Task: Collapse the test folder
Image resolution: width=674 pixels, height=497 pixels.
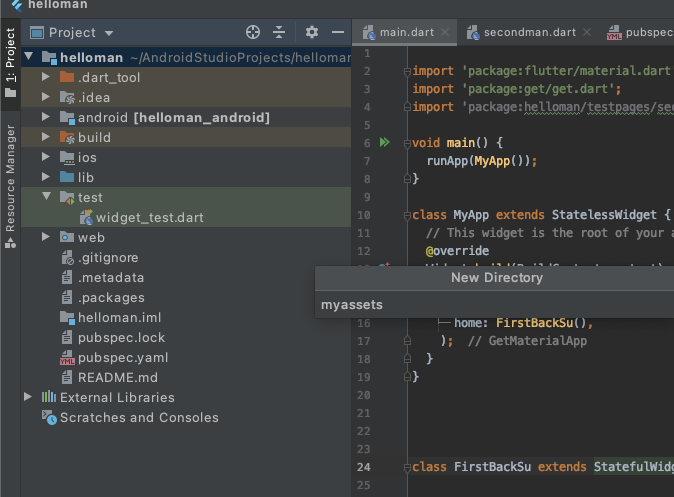Action: [x=46, y=196]
